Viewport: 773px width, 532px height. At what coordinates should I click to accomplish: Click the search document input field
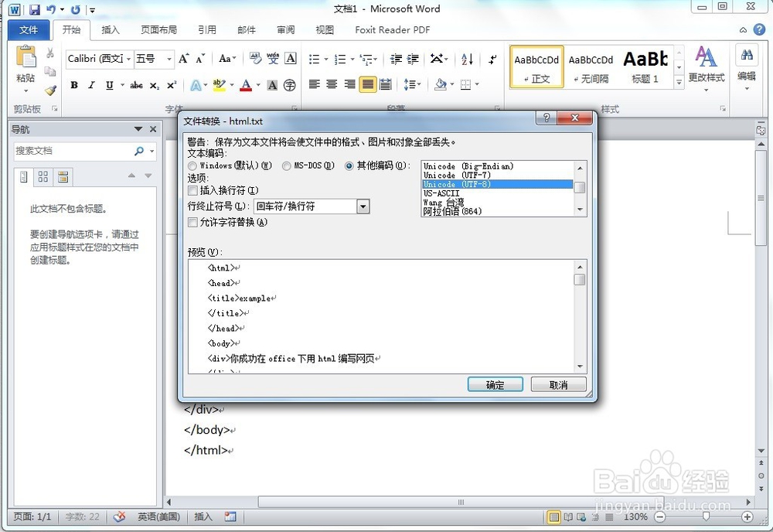pos(73,151)
